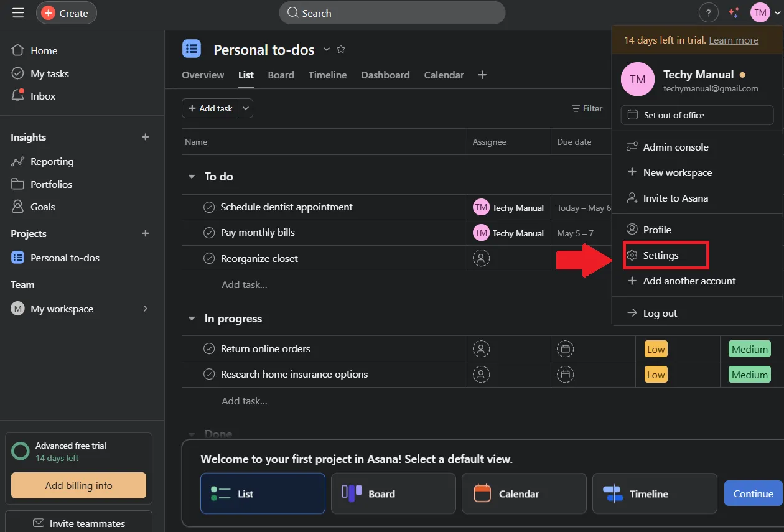The height and width of the screenshot is (532, 784).
Task: Switch to the Overview tab
Action: pyautogui.click(x=203, y=75)
